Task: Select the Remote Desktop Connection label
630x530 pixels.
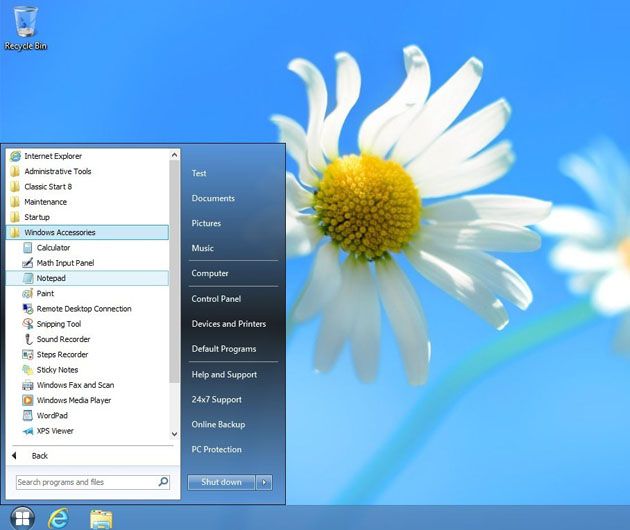Action: coord(84,309)
